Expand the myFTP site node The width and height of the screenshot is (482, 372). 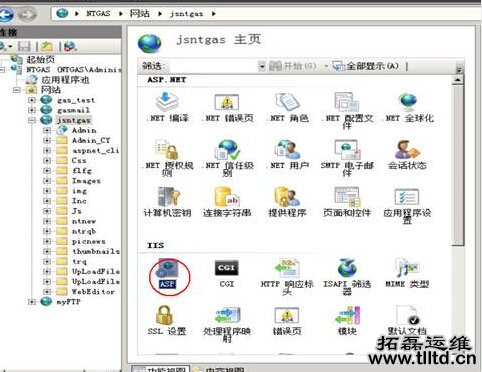pyautogui.click(x=32, y=302)
